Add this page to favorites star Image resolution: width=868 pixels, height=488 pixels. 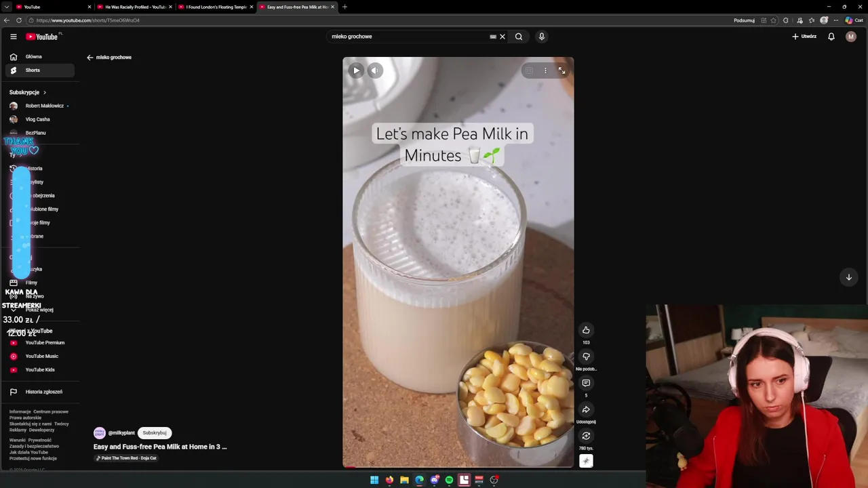[773, 20]
